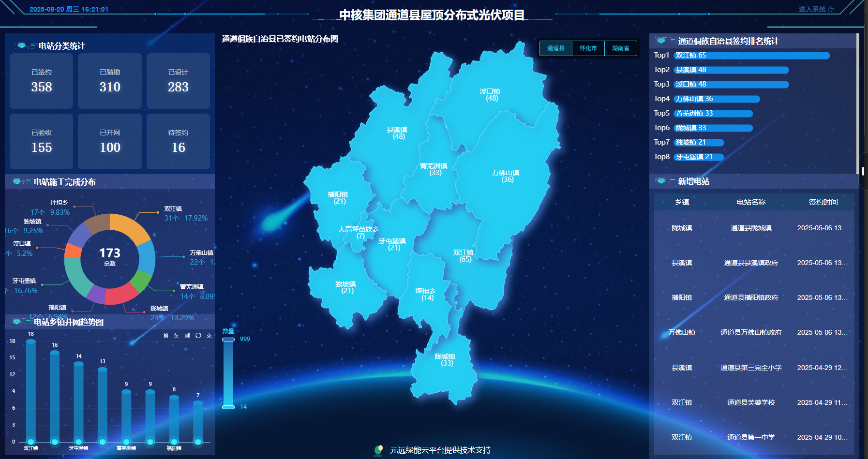
Task: Click the Top1 双江镇 ranking bar
Action: pos(751,56)
